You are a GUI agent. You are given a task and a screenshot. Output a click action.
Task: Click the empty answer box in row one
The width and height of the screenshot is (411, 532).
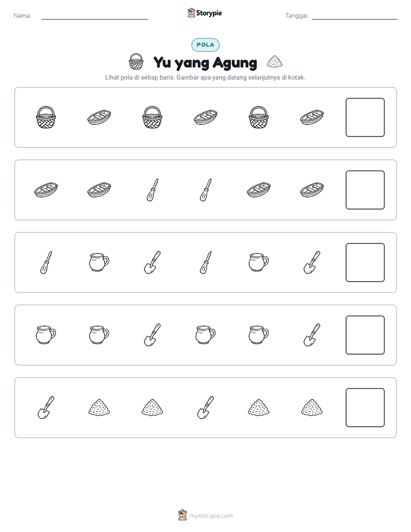point(365,117)
